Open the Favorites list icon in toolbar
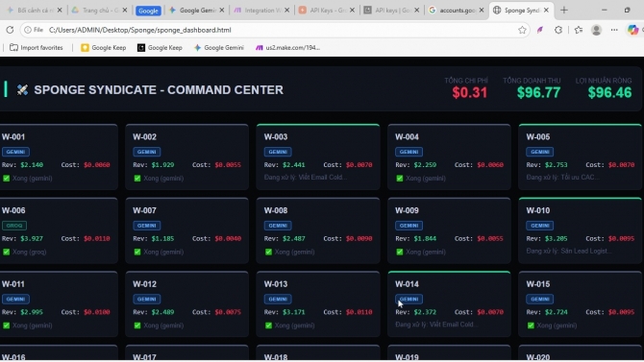 pyautogui.click(x=579, y=30)
